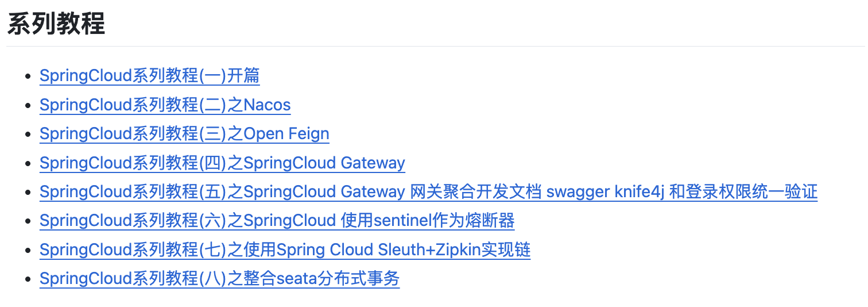868x307 pixels.
Task: Click the 系列教程 heading
Action: (56, 25)
